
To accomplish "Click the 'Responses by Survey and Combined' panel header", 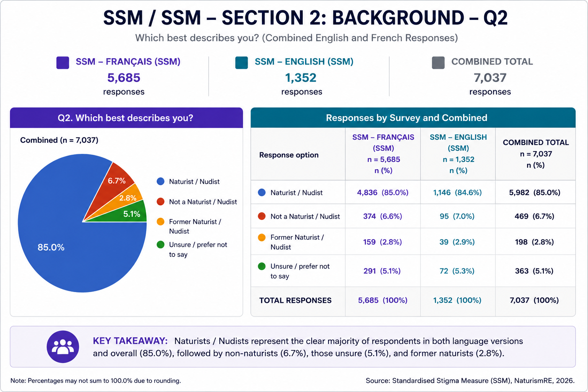I will [x=413, y=118].
